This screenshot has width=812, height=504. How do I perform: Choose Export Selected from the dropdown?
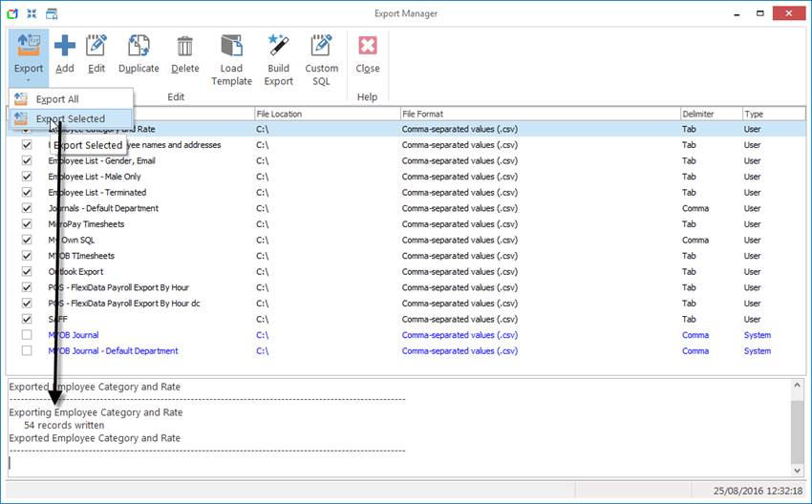71,118
